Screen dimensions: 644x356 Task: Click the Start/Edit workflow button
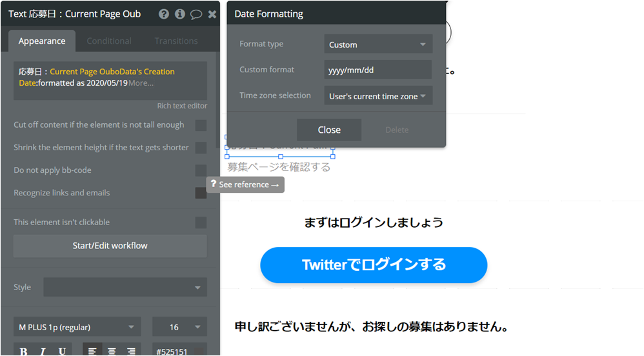(x=110, y=246)
